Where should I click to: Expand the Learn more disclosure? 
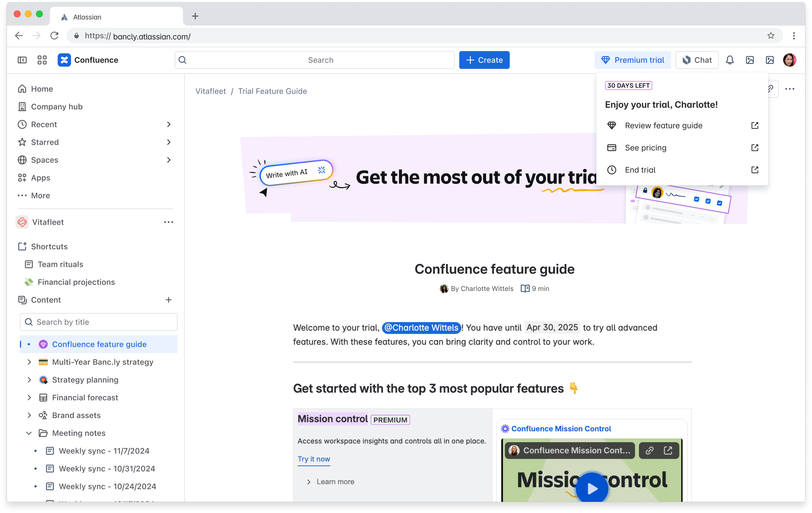click(x=309, y=481)
